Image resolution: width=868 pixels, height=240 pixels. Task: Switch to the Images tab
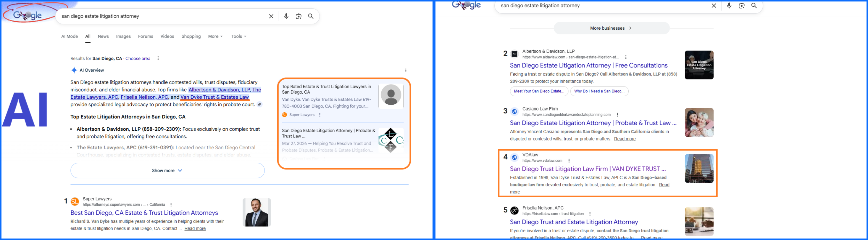[123, 36]
